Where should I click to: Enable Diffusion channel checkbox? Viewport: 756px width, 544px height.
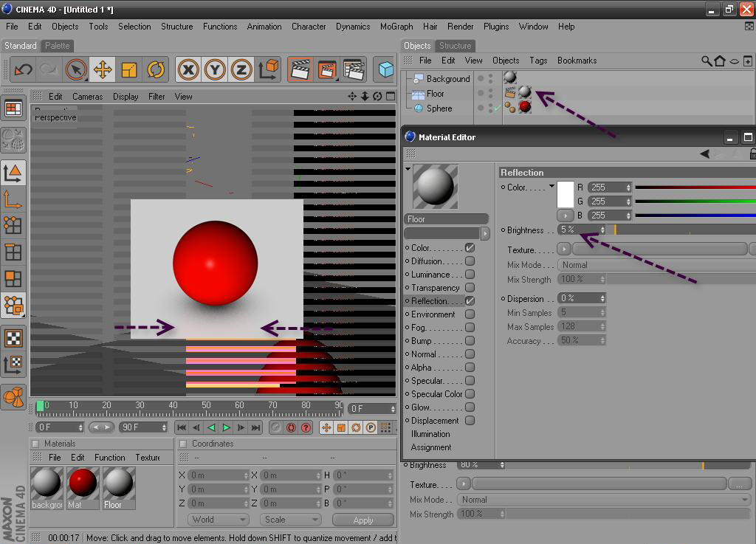coord(470,261)
